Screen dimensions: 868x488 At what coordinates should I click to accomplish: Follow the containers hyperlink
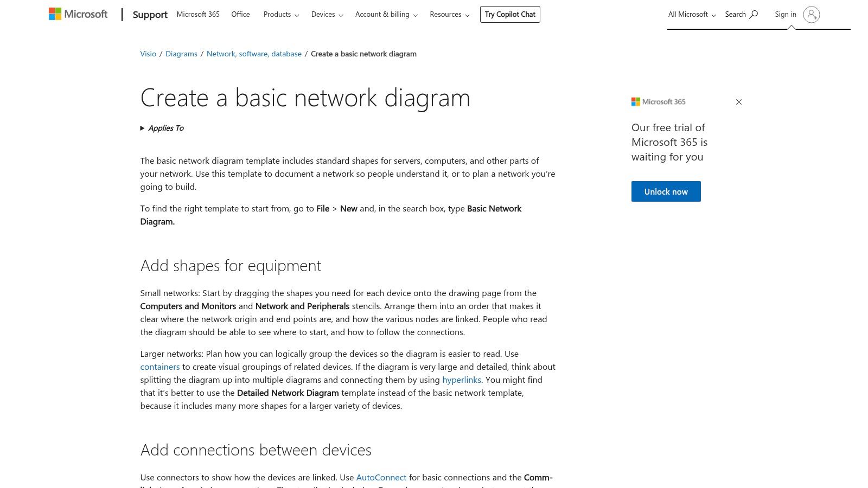pyautogui.click(x=160, y=367)
